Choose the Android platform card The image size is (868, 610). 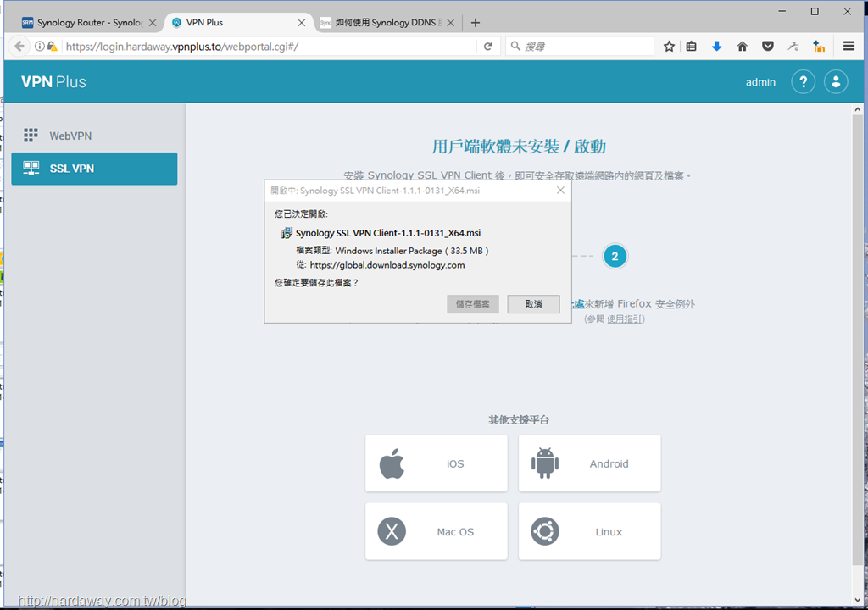[x=590, y=463]
